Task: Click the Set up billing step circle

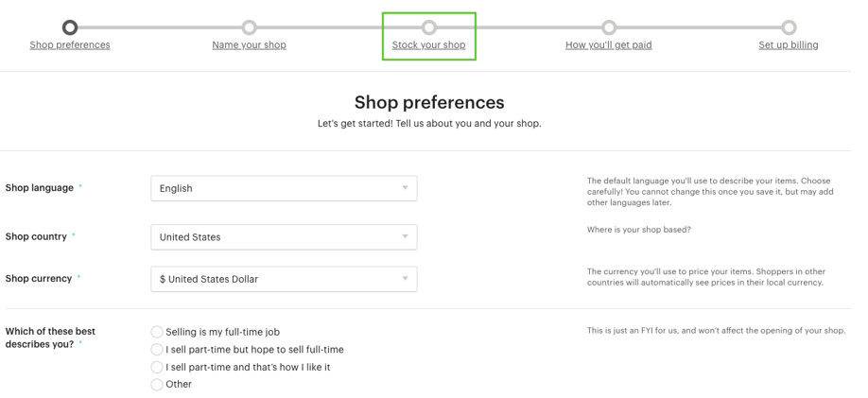Action: click(789, 27)
